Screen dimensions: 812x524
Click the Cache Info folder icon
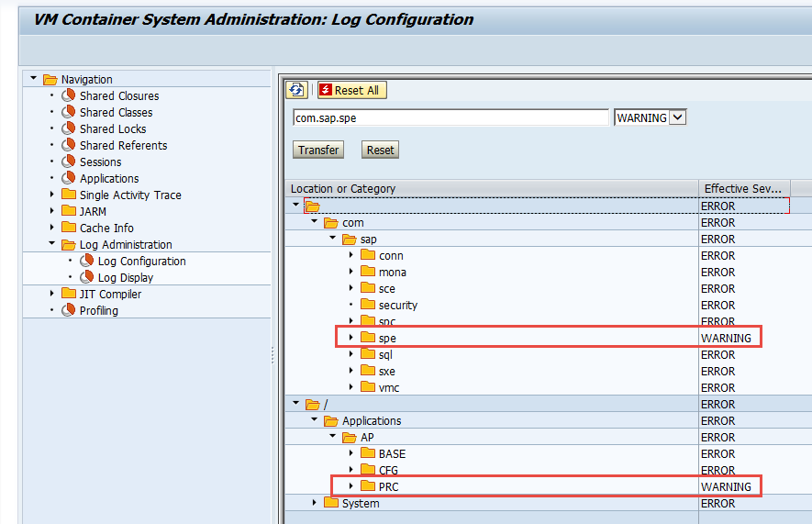(69, 227)
